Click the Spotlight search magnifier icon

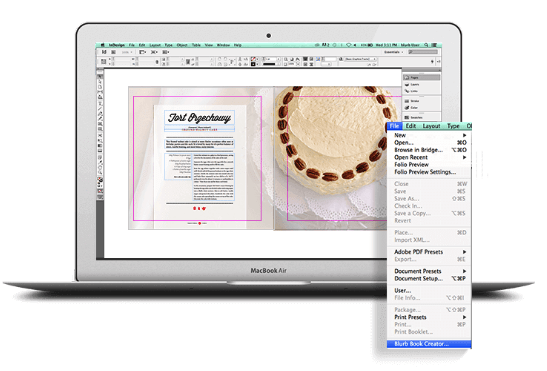point(426,45)
